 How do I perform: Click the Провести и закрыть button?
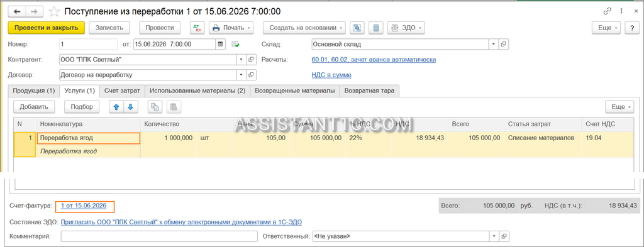tap(47, 28)
